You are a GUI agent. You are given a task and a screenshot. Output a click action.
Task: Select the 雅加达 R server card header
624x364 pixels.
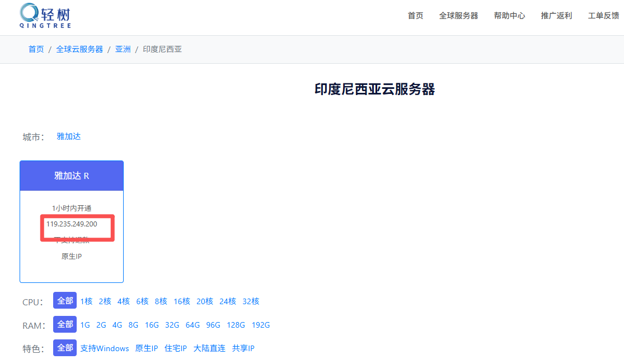(x=72, y=176)
